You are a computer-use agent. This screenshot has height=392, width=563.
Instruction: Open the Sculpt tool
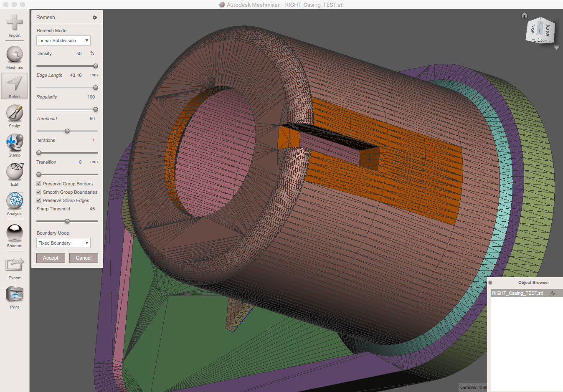[x=15, y=116]
